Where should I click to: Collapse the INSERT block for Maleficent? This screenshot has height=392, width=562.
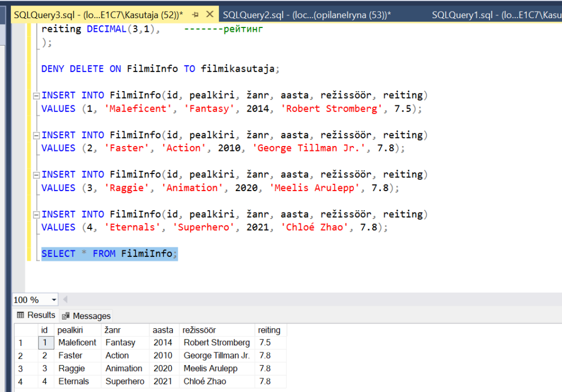coord(36,96)
